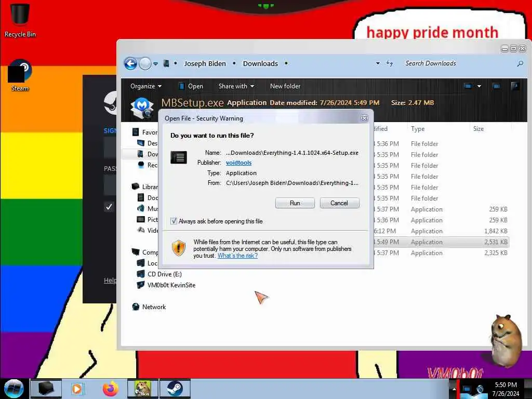Screen dimensions: 532x399
Task: Select Local Disk in sidebar
Action: click(148, 263)
